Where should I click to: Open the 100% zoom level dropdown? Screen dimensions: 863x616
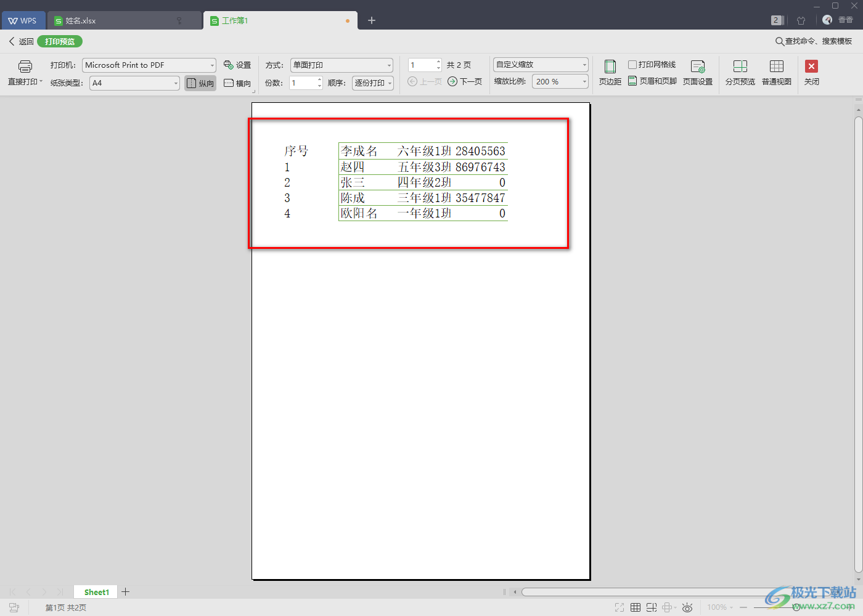[x=720, y=607]
